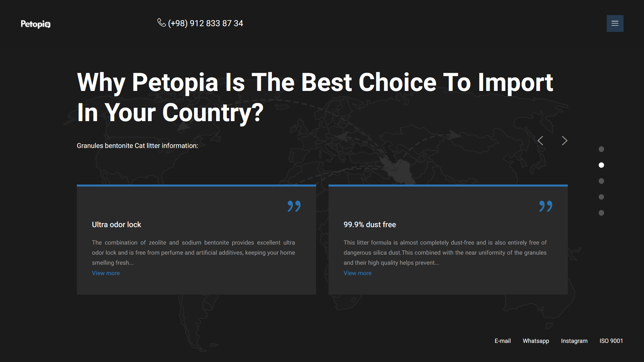Image resolution: width=644 pixels, height=362 pixels.
Task: Open View more under 99.9% dust free
Action: point(357,273)
